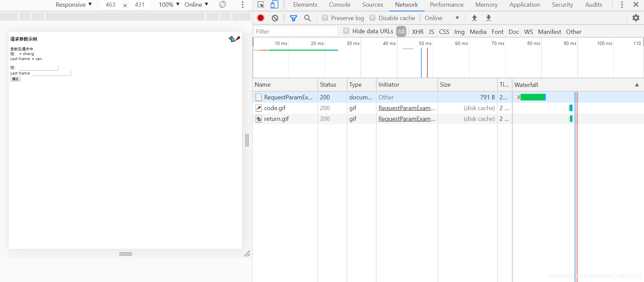Viewport: 644px width, 282px height.
Task: Filter requests by WS
Action: coord(529,32)
